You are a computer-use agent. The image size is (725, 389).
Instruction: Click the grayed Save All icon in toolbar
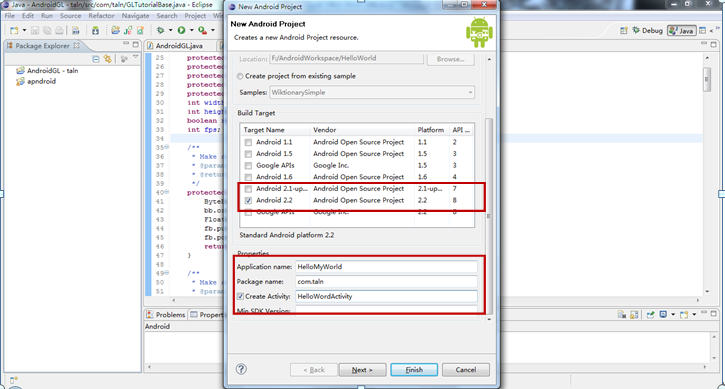coord(47,31)
